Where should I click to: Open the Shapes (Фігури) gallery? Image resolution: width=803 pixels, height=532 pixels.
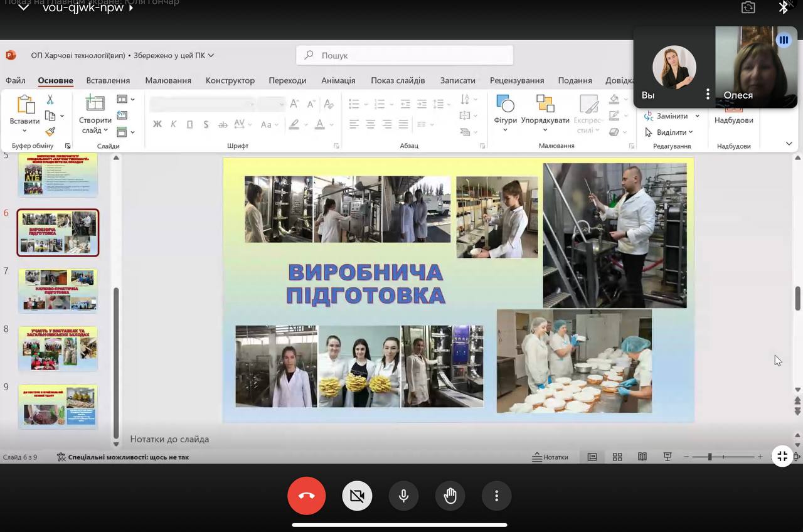[505, 109]
